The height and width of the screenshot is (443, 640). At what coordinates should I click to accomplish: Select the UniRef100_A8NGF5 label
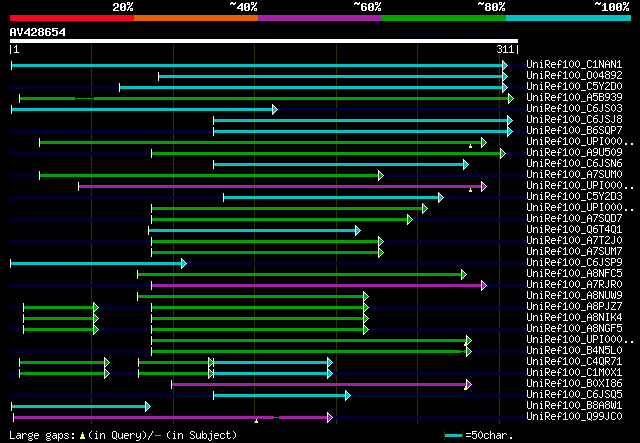[x=574, y=329]
